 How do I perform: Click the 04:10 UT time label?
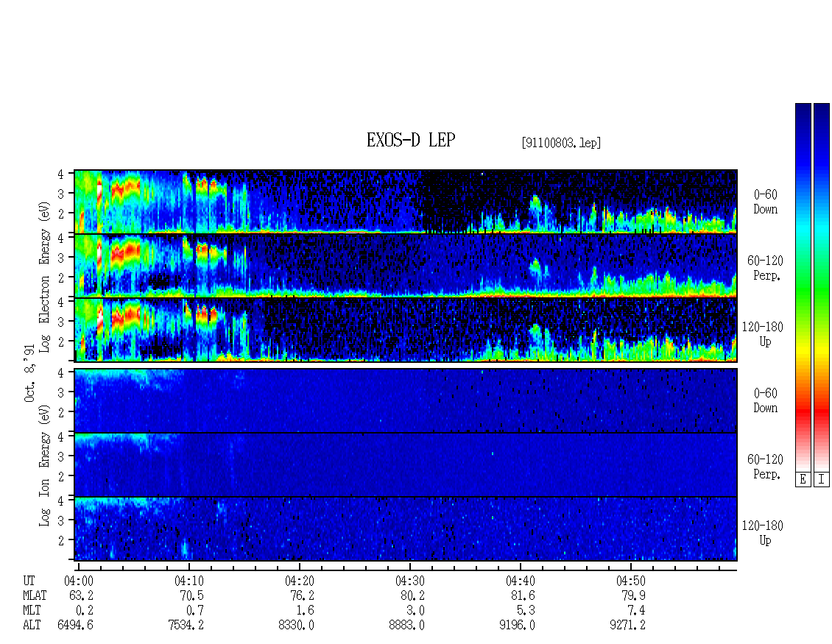click(189, 581)
